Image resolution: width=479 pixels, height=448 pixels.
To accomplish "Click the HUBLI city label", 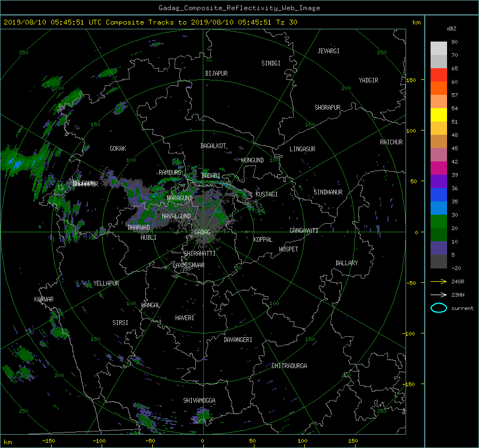I will coord(148,238).
